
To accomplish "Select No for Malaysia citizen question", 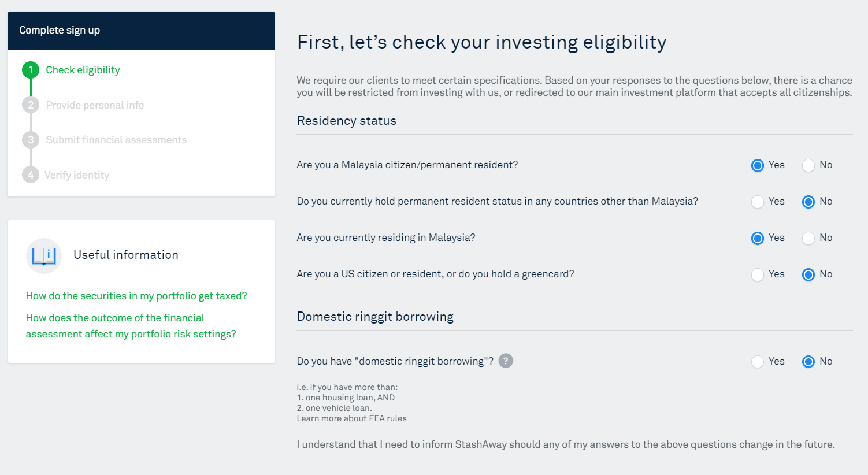I will click(x=808, y=166).
